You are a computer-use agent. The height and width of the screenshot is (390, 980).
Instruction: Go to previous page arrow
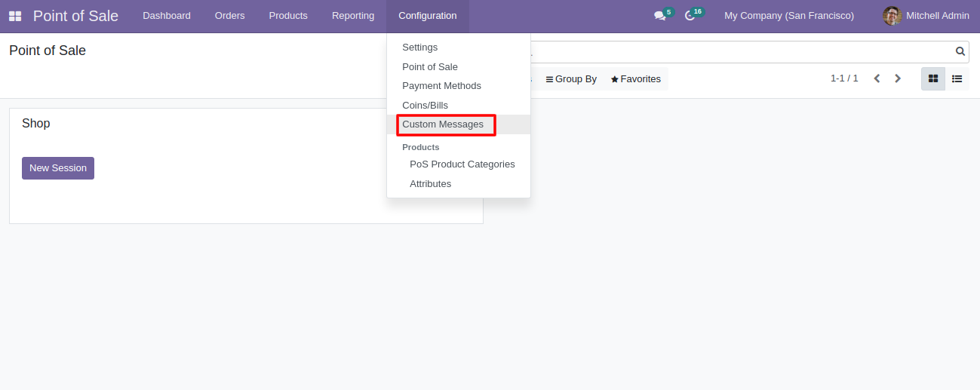(x=877, y=78)
